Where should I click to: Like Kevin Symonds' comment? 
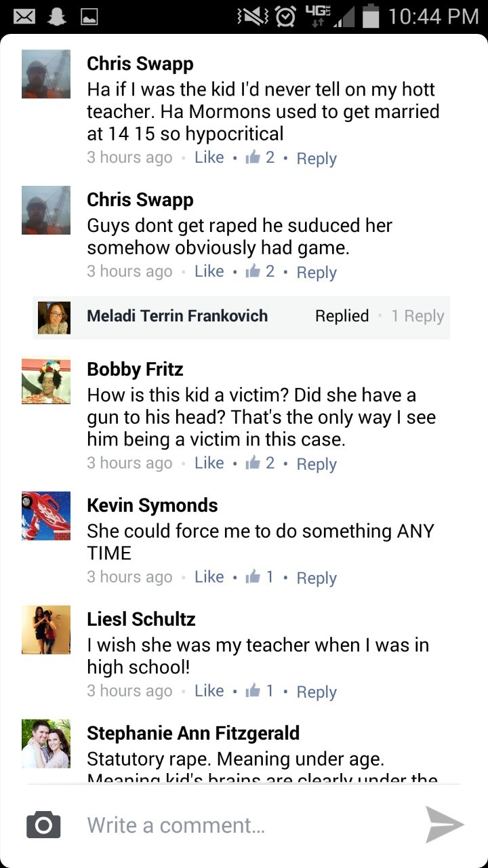click(x=209, y=577)
